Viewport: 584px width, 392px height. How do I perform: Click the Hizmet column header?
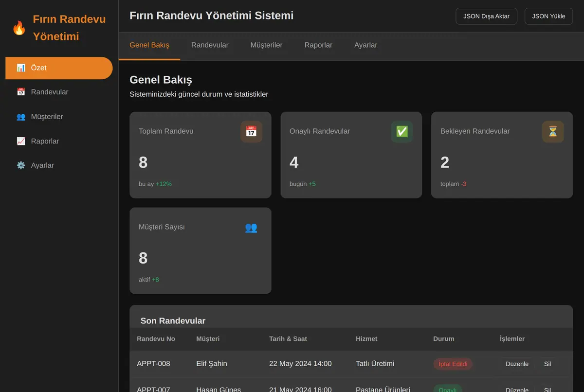366,339
